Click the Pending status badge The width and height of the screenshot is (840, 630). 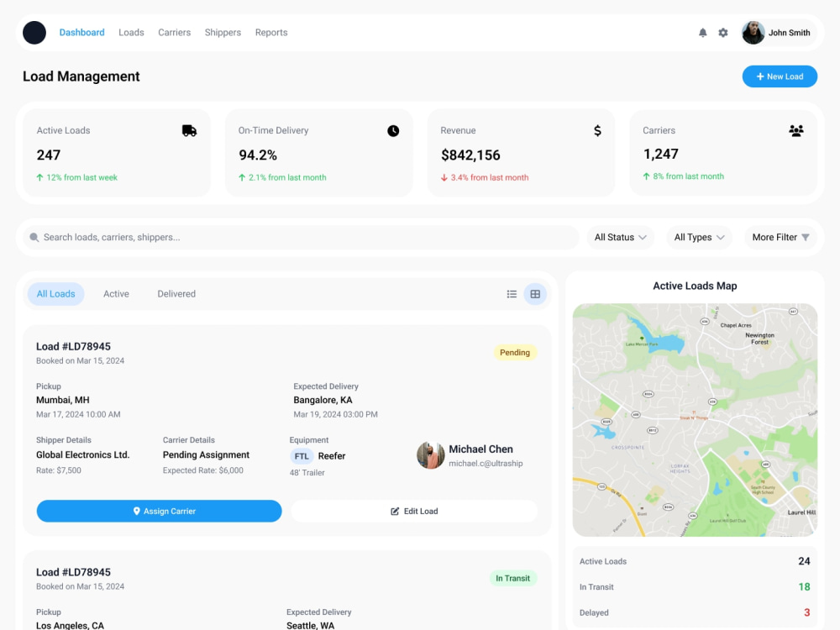click(515, 353)
